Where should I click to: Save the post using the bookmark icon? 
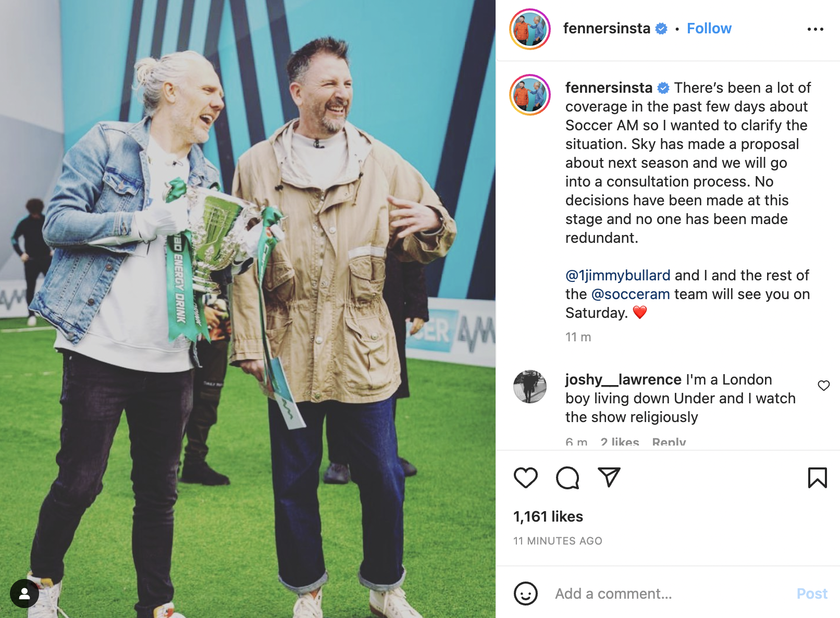click(817, 478)
